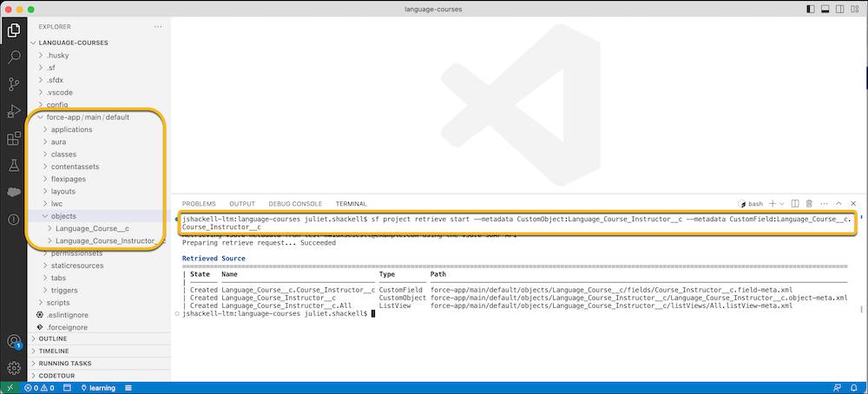Open the circled exclamation activity bar icon
The image size is (868, 394).
[x=14, y=220]
